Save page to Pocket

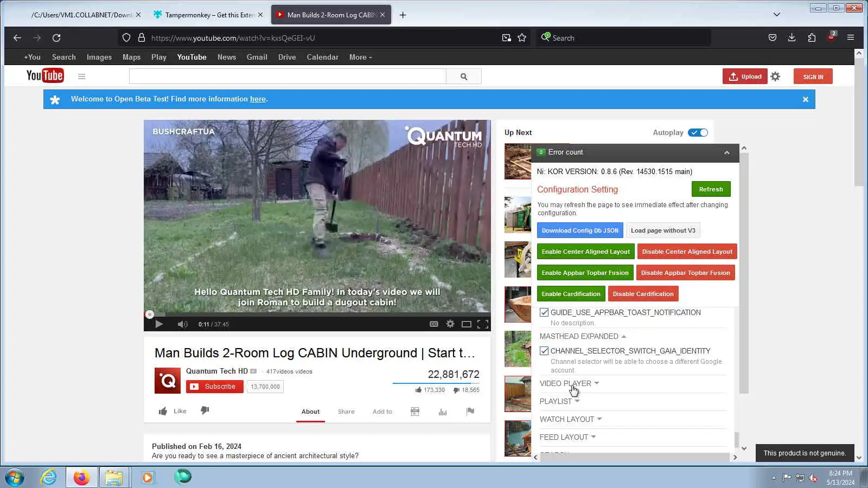pyautogui.click(x=773, y=38)
